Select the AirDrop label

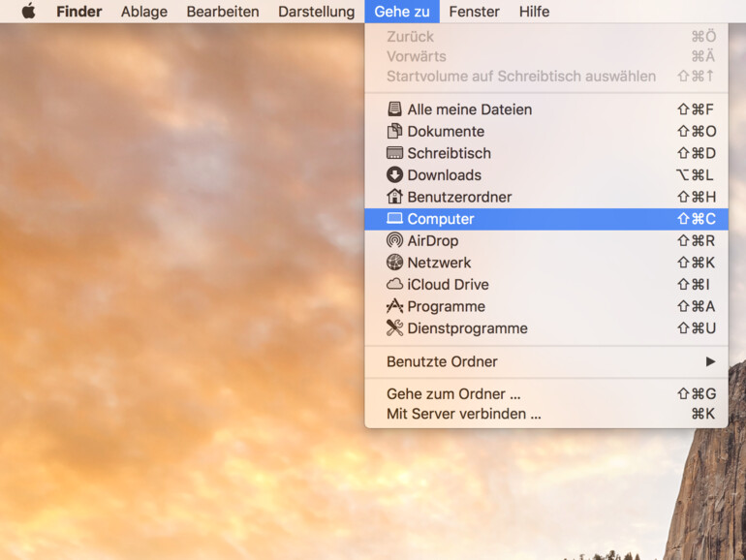coord(433,240)
